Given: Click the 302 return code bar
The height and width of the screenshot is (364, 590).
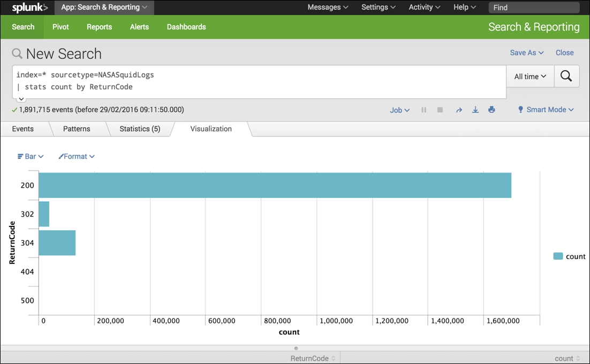Looking at the screenshot, I should tap(44, 214).
